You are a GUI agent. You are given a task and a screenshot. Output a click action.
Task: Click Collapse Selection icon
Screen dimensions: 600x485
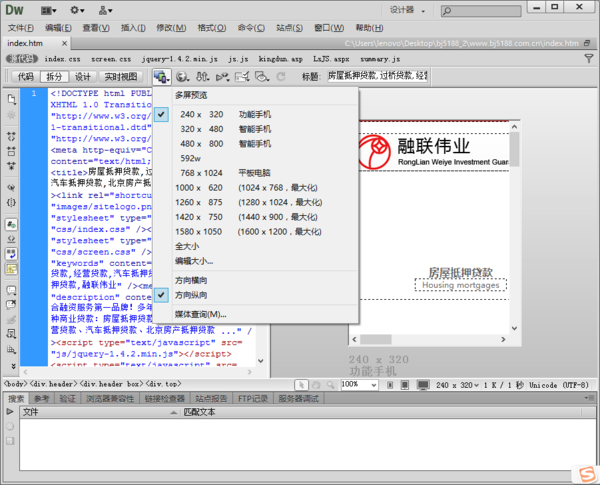point(11,151)
